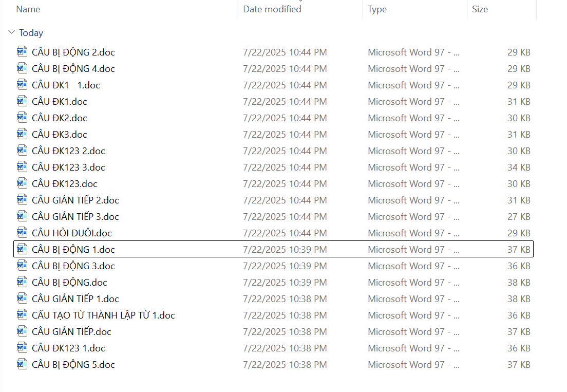Select the file name CÂU ĐK2.doc
This screenshot has height=392, width=567.
coord(60,118)
